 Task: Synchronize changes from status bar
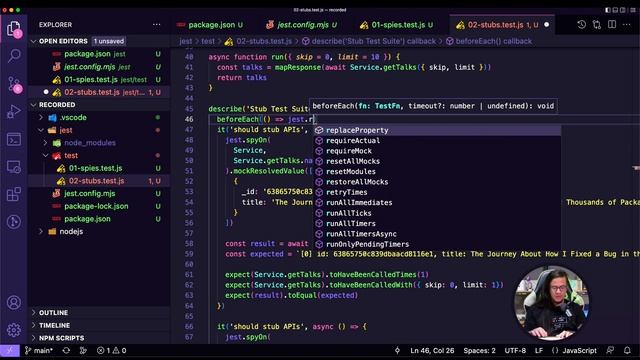click(x=66, y=350)
